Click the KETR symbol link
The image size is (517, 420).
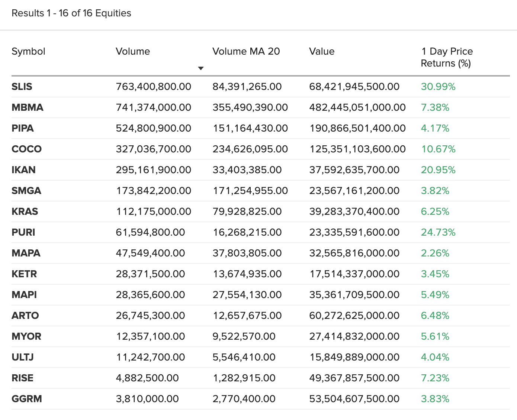25,274
